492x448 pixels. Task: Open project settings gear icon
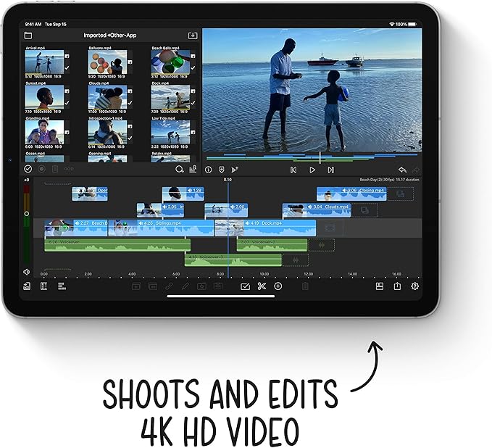click(415, 286)
